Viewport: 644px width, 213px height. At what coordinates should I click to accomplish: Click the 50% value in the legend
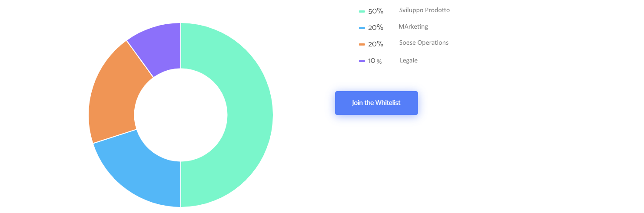[376, 11]
